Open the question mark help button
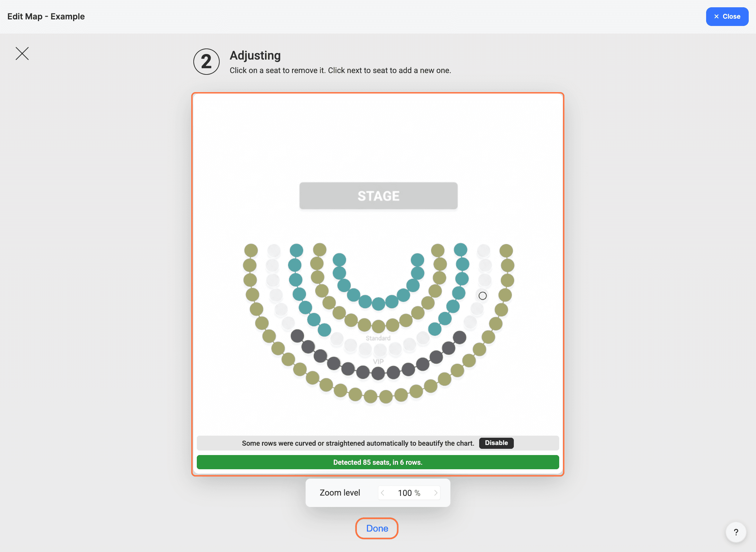 click(736, 532)
